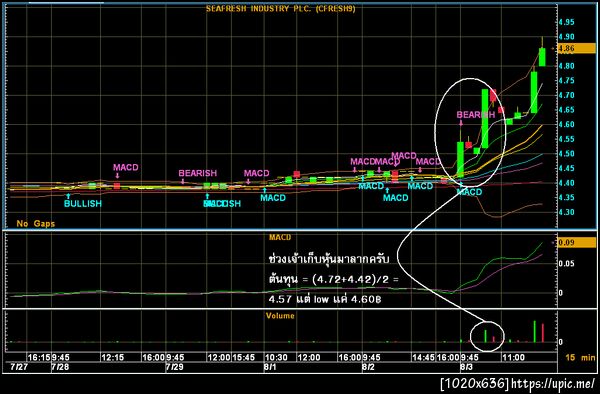Click the 4.70 price axis label
600x394 pixels.
click(x=566, y=95)
